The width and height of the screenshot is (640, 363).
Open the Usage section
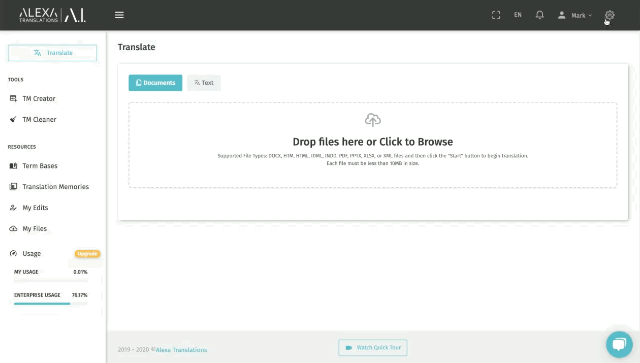point(31,254)
